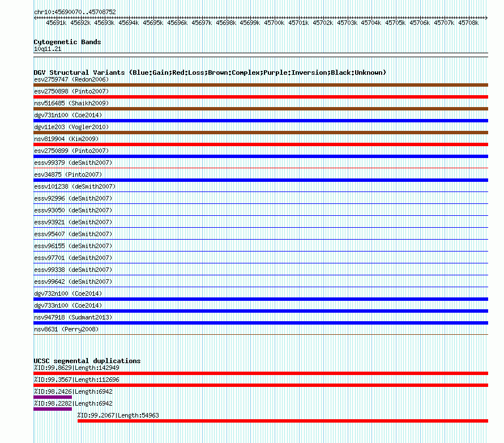Click the essv93050 (deSmith2007) label

coord(73,210)
